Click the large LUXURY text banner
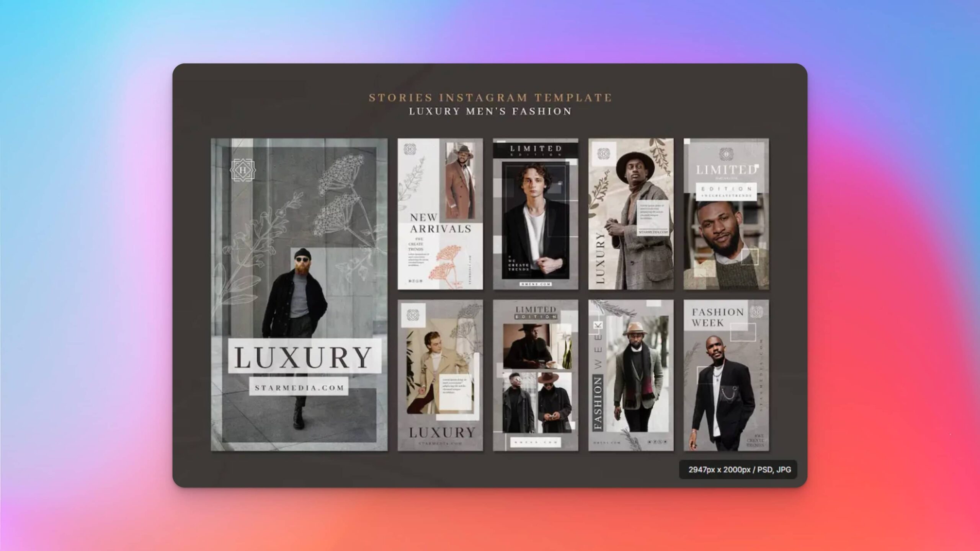 click(304, 357)
